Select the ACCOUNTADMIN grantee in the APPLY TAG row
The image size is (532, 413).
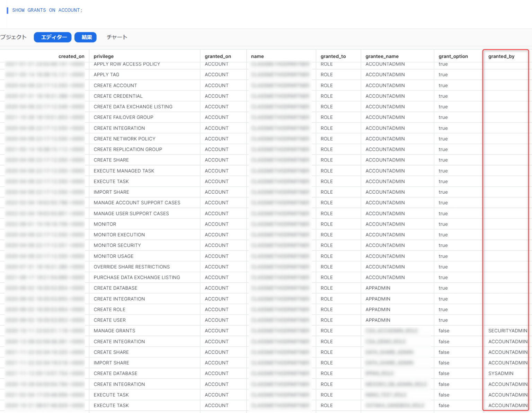tap(385, 74)
